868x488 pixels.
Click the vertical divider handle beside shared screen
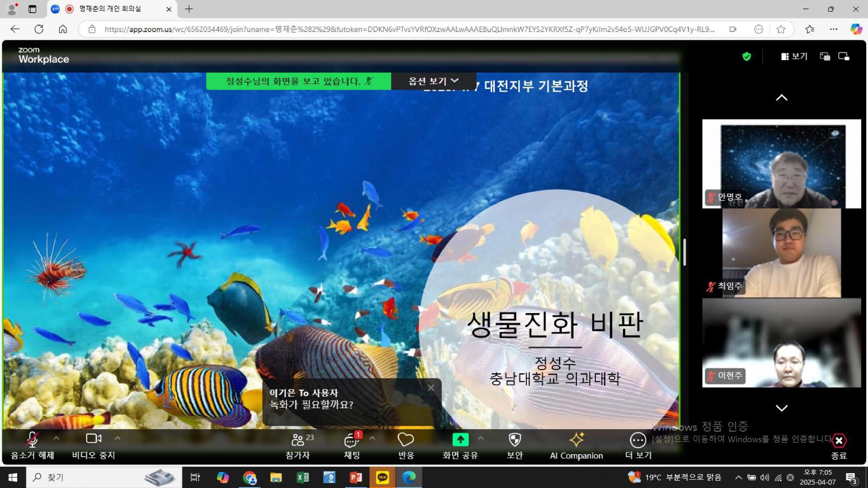click(x=684, y=252)
